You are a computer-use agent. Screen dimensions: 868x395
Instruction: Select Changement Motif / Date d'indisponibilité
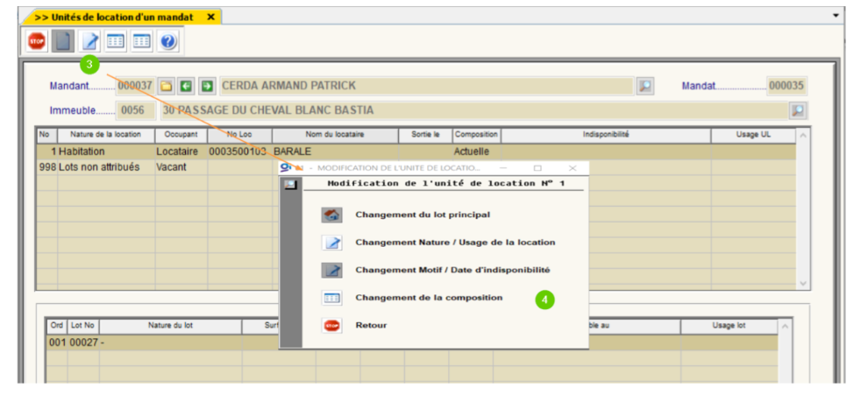coord(452,270)
